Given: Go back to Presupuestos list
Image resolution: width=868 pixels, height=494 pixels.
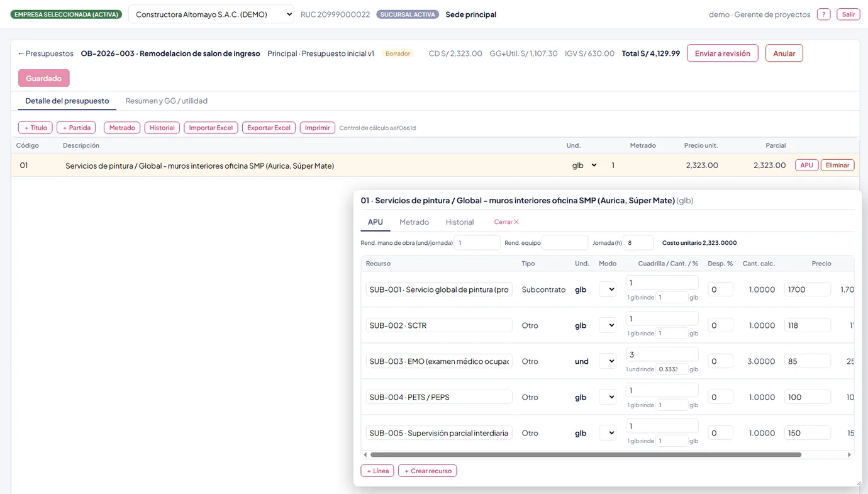Looking at the screenshot, I should [45, 53].
